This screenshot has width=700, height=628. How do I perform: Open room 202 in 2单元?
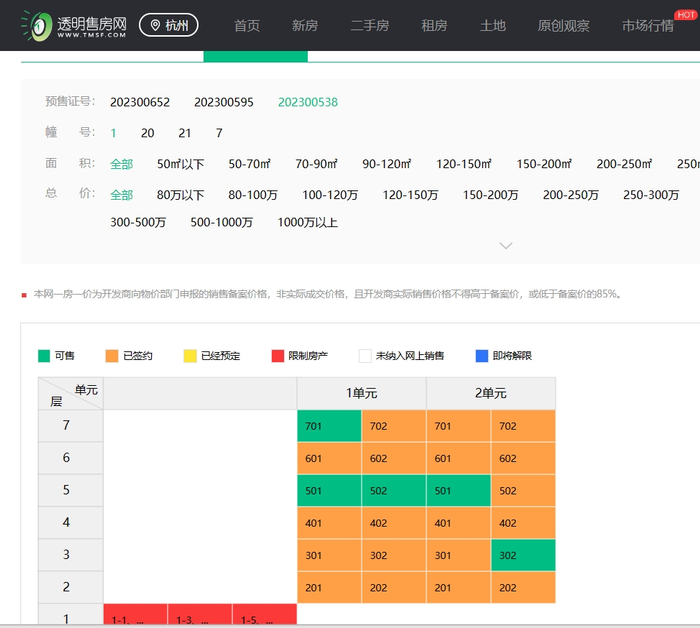click(x=523, y=587)
